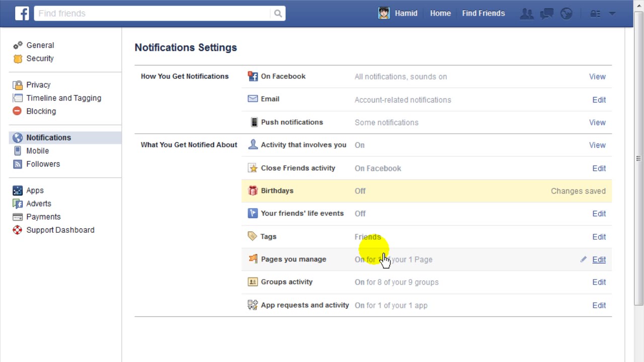The height and width of the screenshot is (362, 644).
Task: Open General settings in sidebar
Action: click(x=40, y=45)
